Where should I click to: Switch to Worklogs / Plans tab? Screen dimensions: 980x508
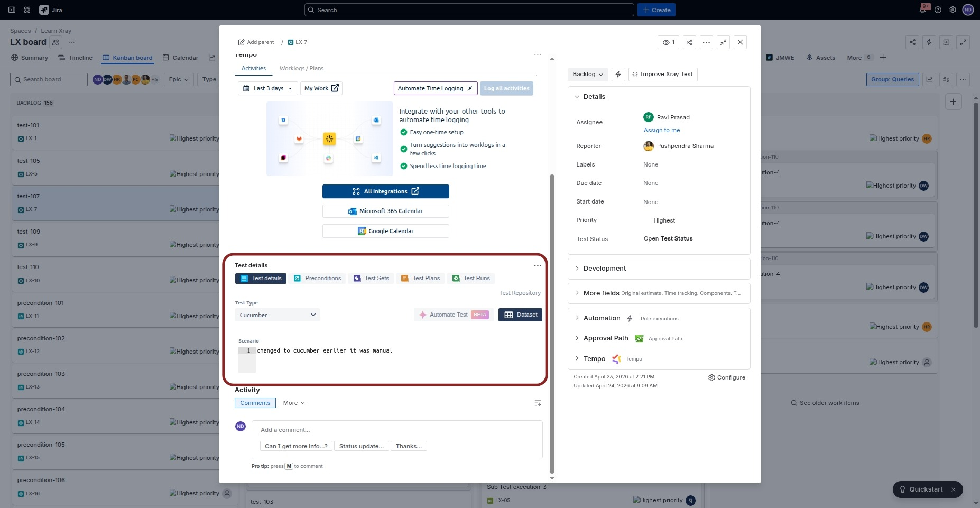(x=301, y=68)
